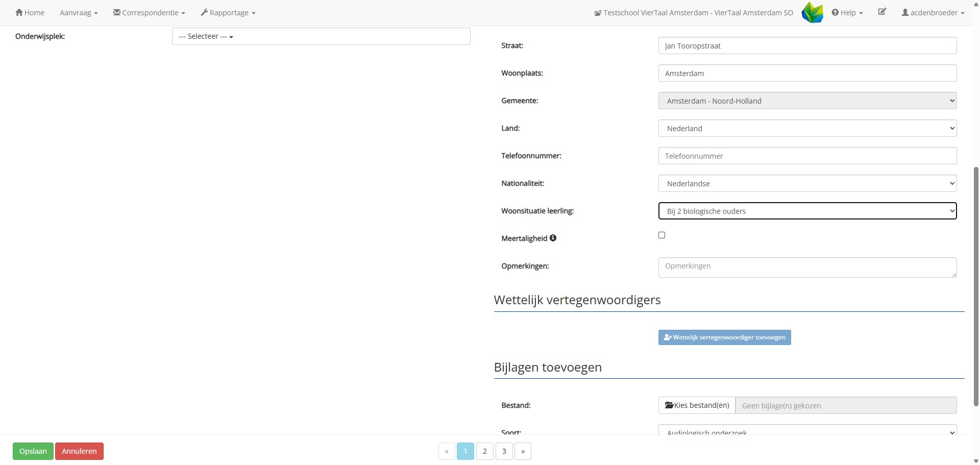This screenshot has width=980, height=465.
Task: Click the Wettelijk vertegenwoordigers heading
Action: click(x=577, y=300)
